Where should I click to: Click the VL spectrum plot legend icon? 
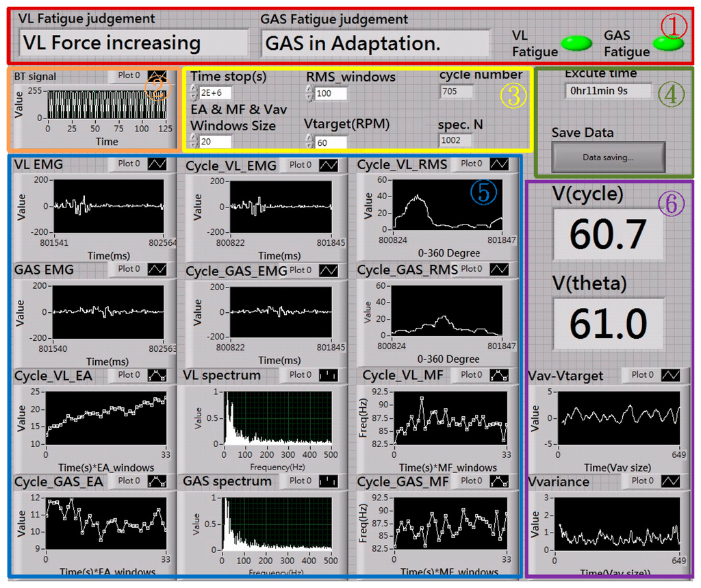coord(328,375)
